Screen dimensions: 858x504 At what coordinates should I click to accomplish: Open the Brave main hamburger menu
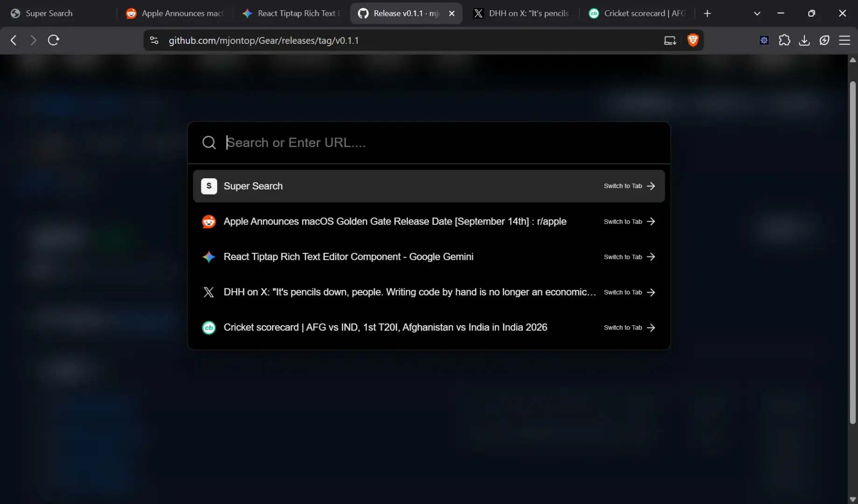point(844,40)
